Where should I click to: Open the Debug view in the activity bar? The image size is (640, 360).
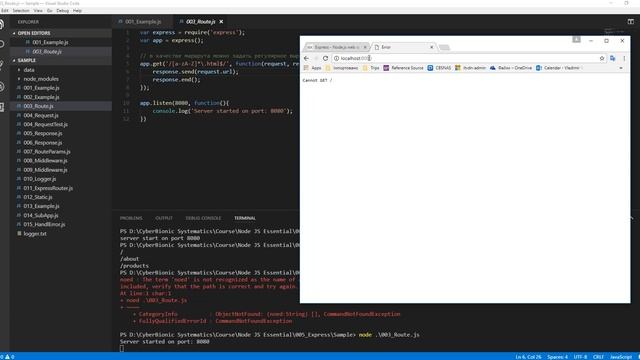point(2,86)
